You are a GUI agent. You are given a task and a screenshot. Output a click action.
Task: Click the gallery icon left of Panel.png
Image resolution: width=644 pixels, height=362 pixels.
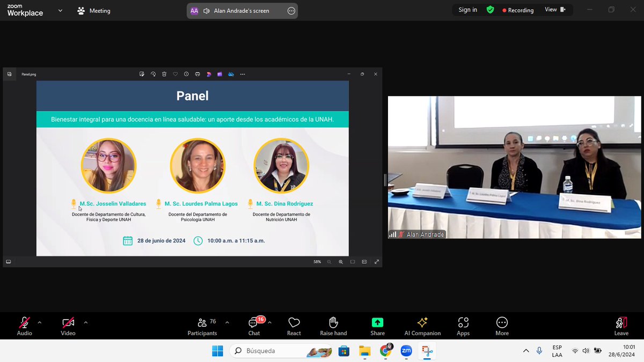(x=9, y=74)
